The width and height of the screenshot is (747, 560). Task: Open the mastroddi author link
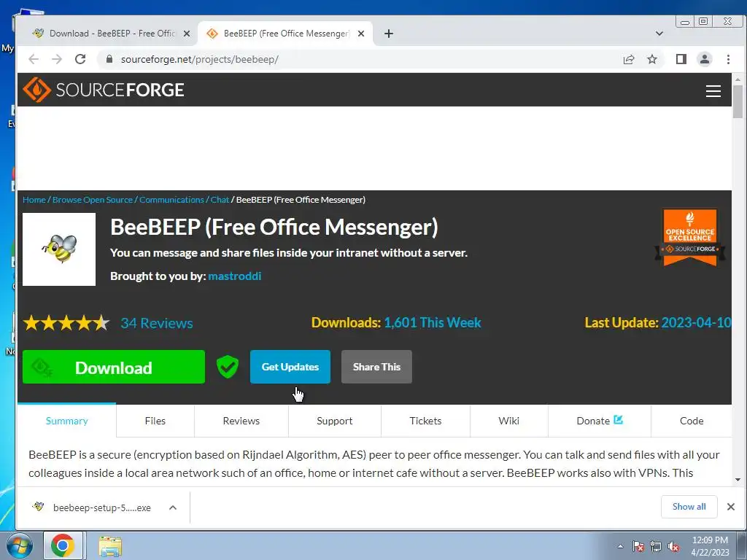click(234, 276)
